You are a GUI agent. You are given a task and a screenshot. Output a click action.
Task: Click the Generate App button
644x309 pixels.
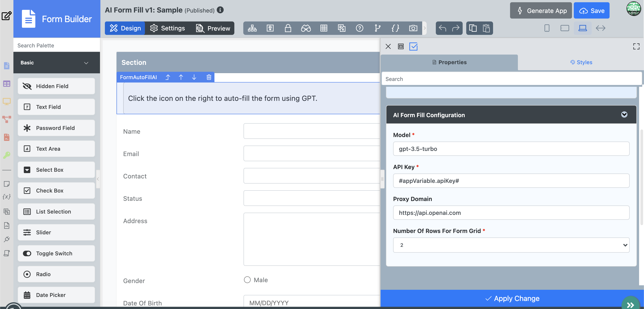(x=541, y=11)
